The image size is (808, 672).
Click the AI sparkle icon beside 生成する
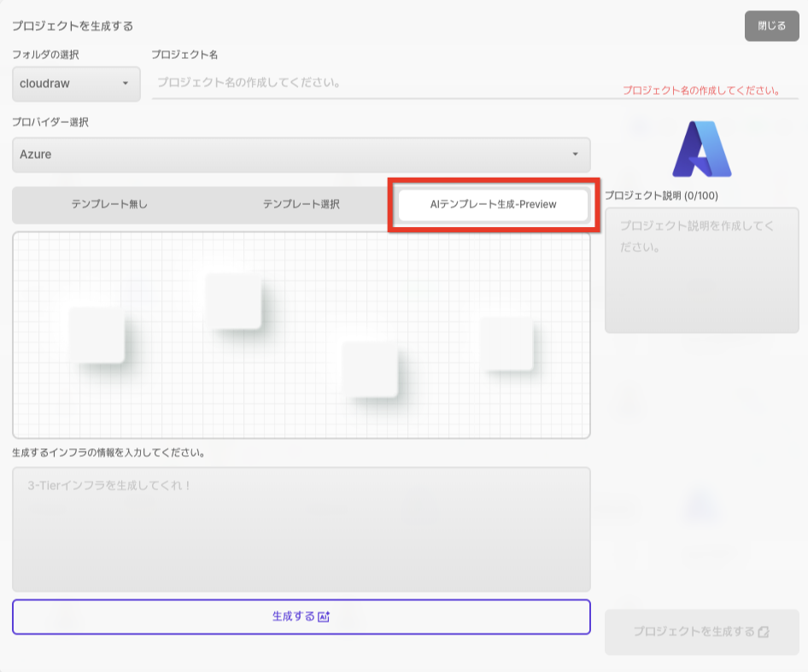point(324,617)
